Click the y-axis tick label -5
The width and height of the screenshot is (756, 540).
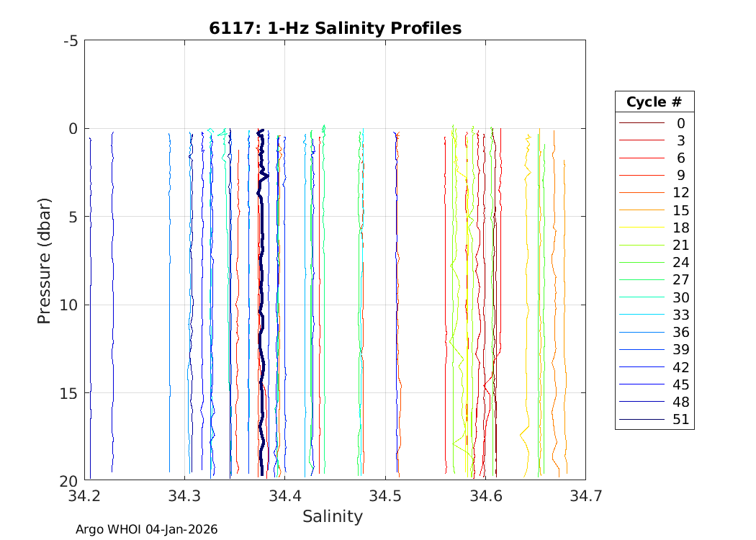71,41
